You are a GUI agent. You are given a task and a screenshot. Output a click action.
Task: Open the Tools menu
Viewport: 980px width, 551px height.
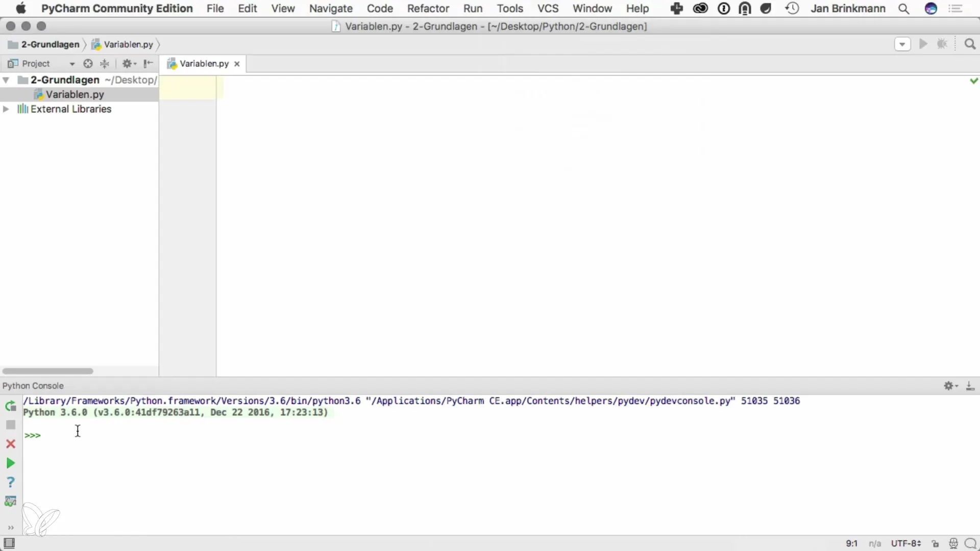[510, 9]
